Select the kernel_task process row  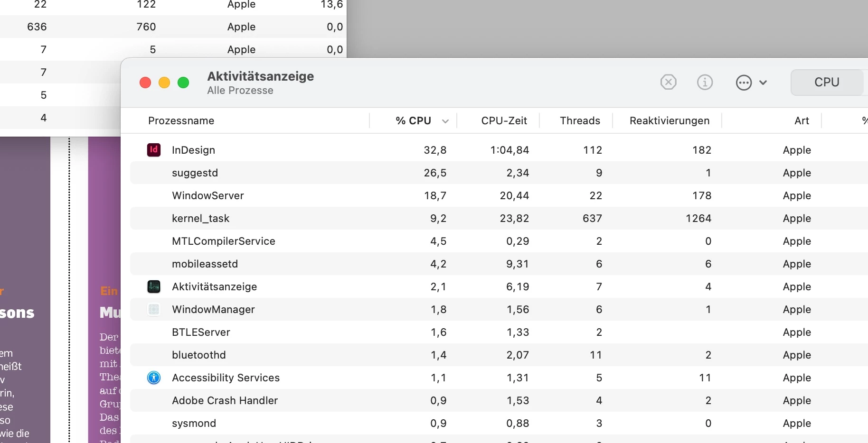(499, 218)
